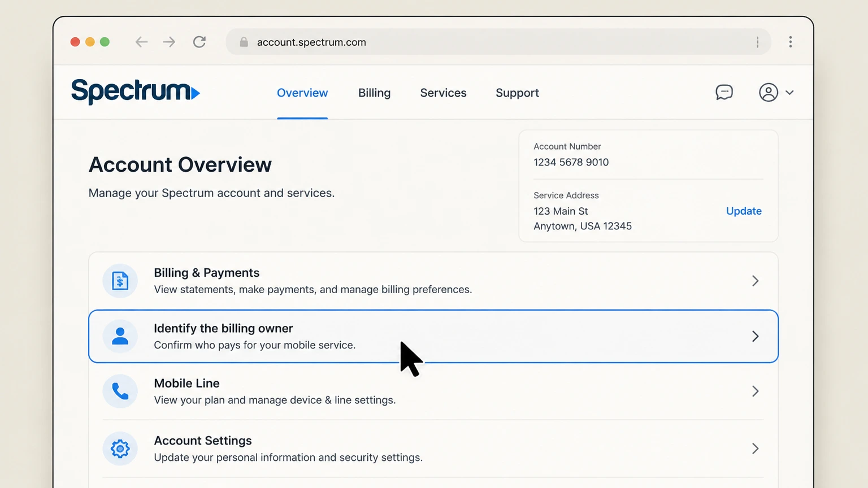
Task: Click the account.spectrum.com address field
Action: [498, 42]
